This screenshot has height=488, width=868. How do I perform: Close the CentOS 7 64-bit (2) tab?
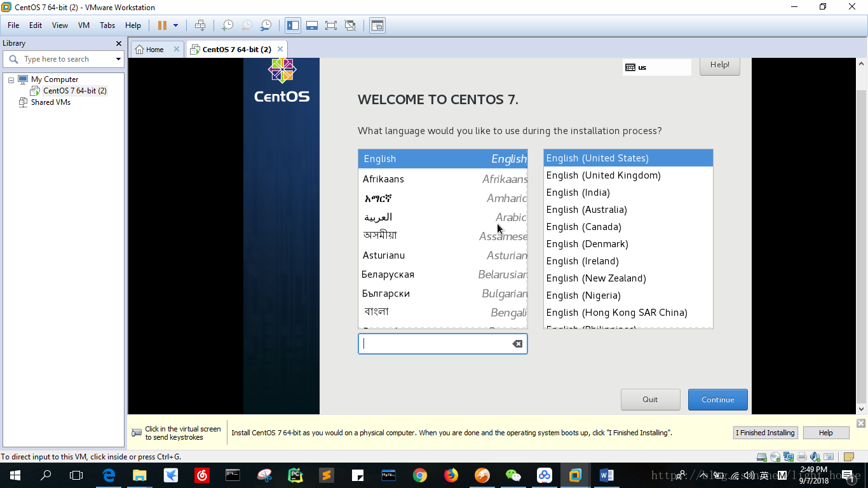(280, 49)
